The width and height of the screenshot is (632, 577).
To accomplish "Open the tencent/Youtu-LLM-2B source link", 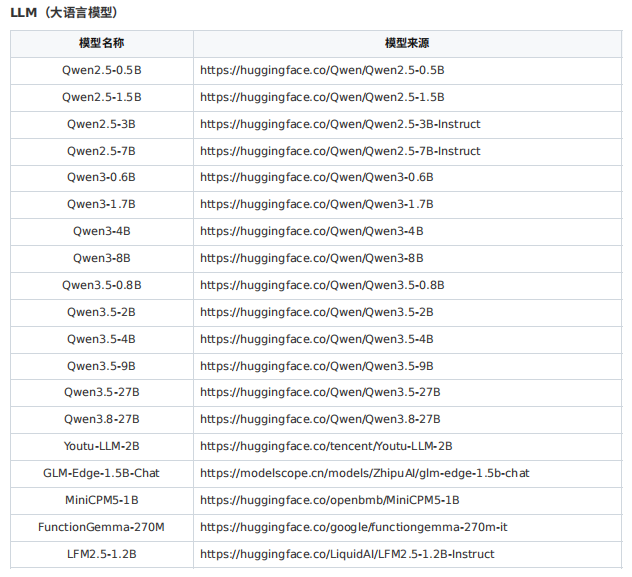I will click(326, 446).
